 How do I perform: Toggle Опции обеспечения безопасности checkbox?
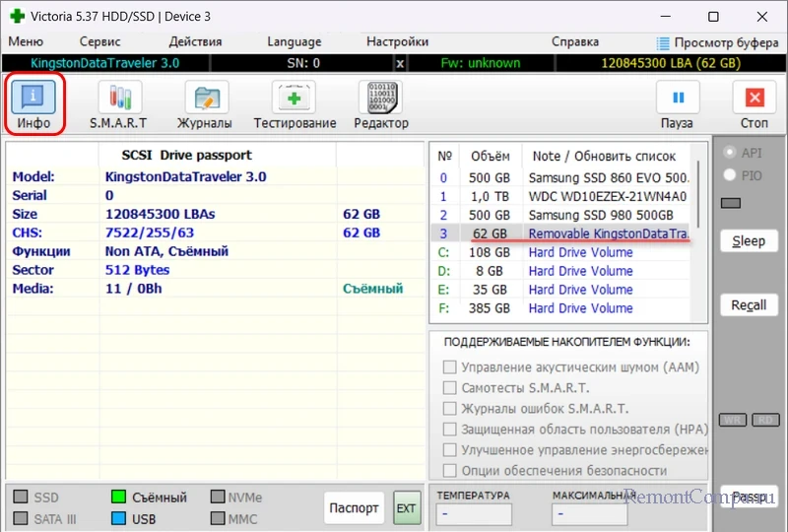[450, 470]
